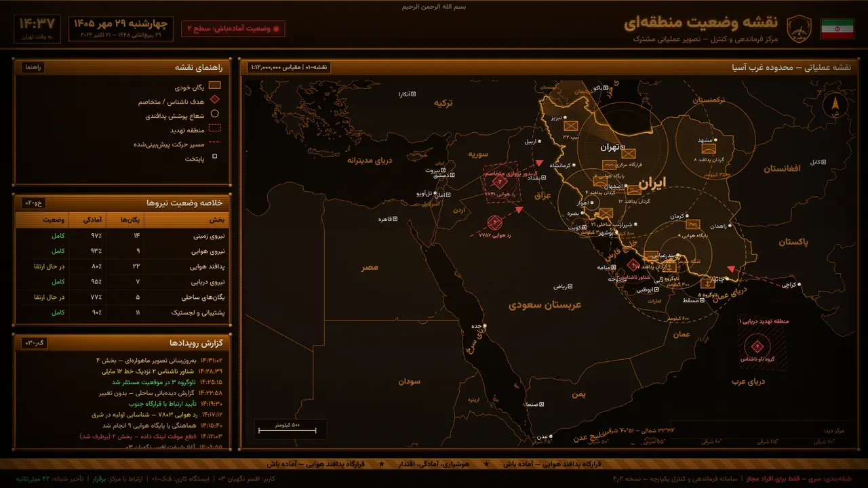Image resolution: width=868 pixels, height=488 pixels.
Task: Select گردان پدافند ۸ marker near Mashhad
Action: click(x=709, y=149)
